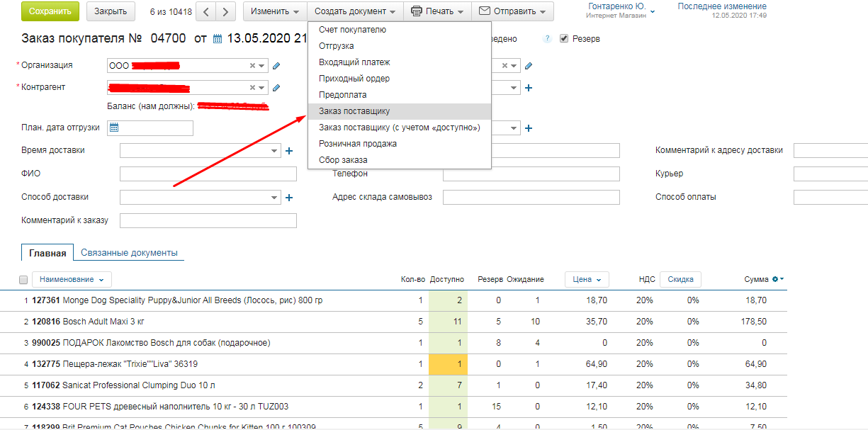Toggle select-all checkbox in table header
868x430 pixels.
23,280
